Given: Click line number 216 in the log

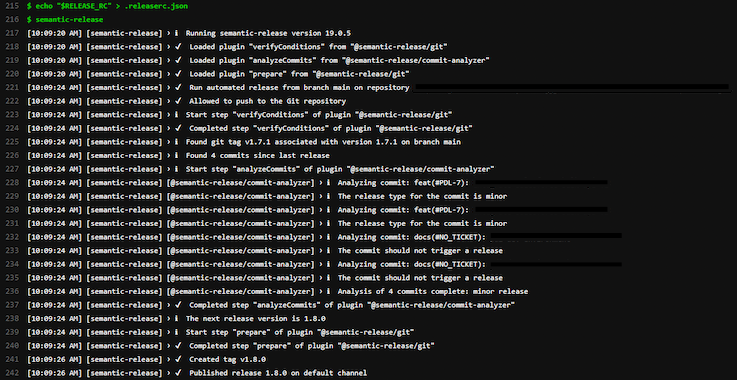Looking at the screenshot, I should click(x=13, y=20).
